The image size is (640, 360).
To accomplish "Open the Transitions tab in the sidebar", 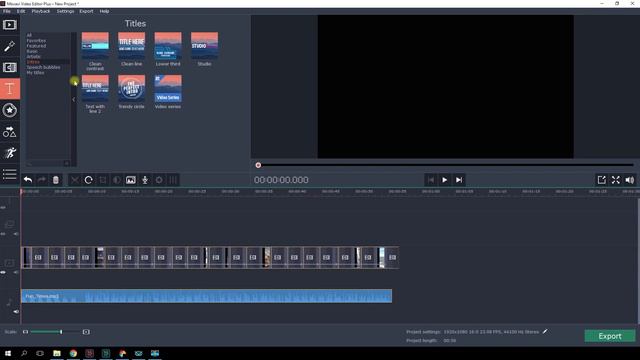I will pyautogui.click(x=10, y=67).
